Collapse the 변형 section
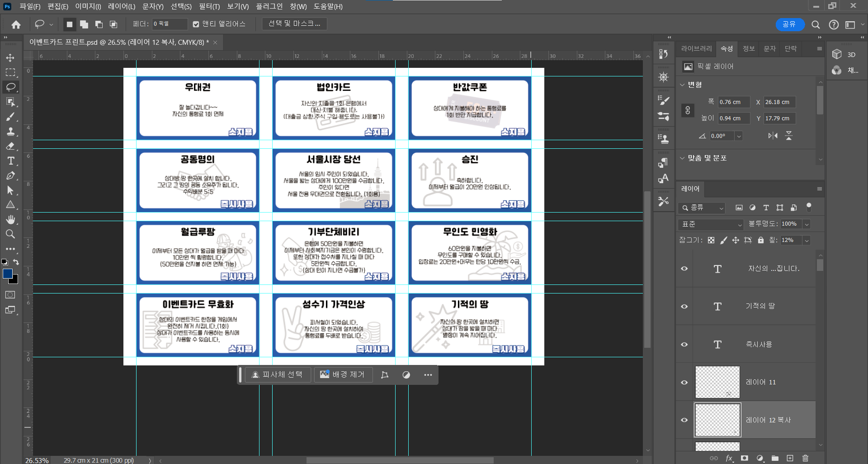The width and height of the screenshot is (868, 464). pyautogui.click(x=683, y=85)
